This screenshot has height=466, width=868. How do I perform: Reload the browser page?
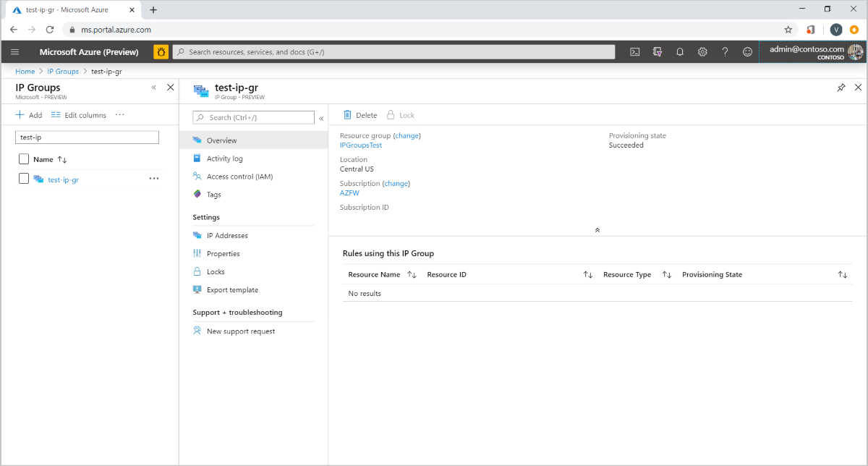point(50,30)
